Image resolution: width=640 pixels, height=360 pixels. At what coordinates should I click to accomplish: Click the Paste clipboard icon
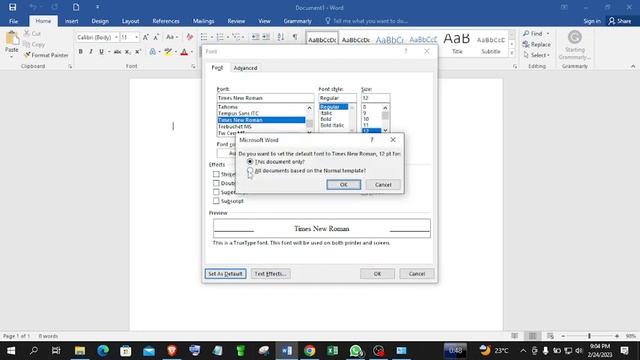point(12,39)
